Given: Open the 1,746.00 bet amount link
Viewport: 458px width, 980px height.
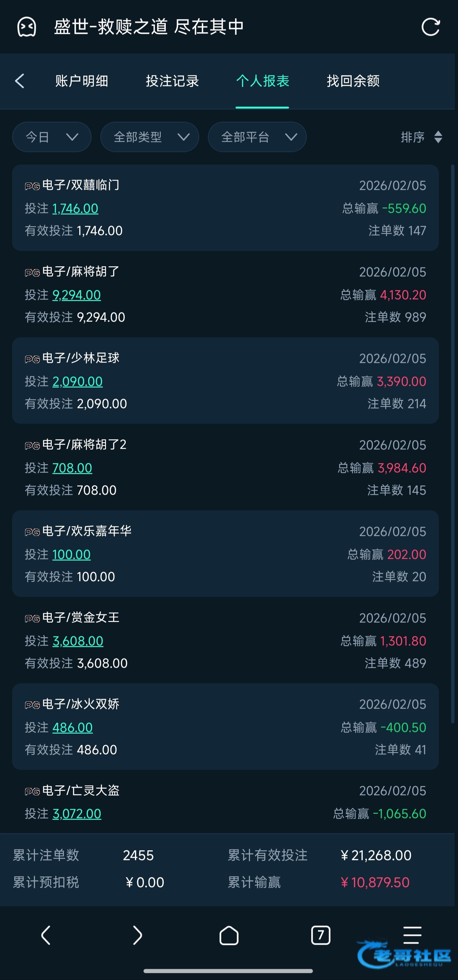Looking at the screenshot, I should coord(75,208).
